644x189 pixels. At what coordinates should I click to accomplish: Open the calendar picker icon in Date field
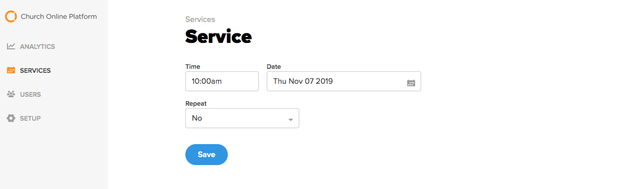click(411, 83)
